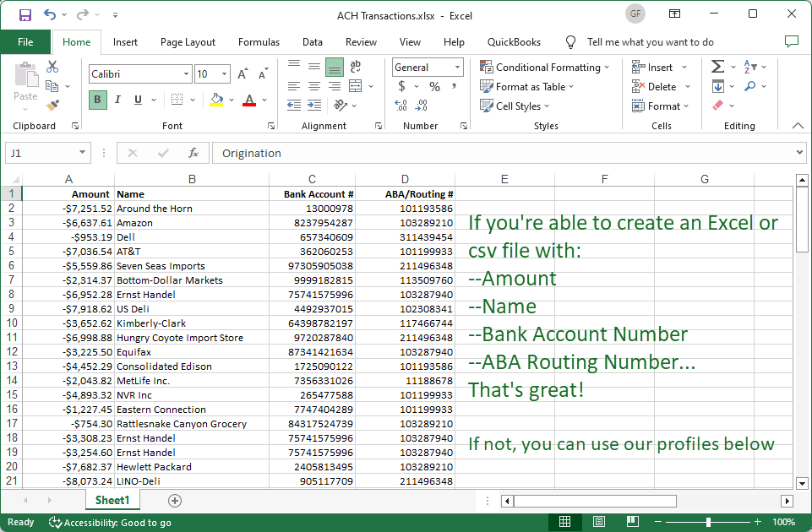Activate the Format Painter brush
This screenshot has width=812, height=532.
(52, 105)
